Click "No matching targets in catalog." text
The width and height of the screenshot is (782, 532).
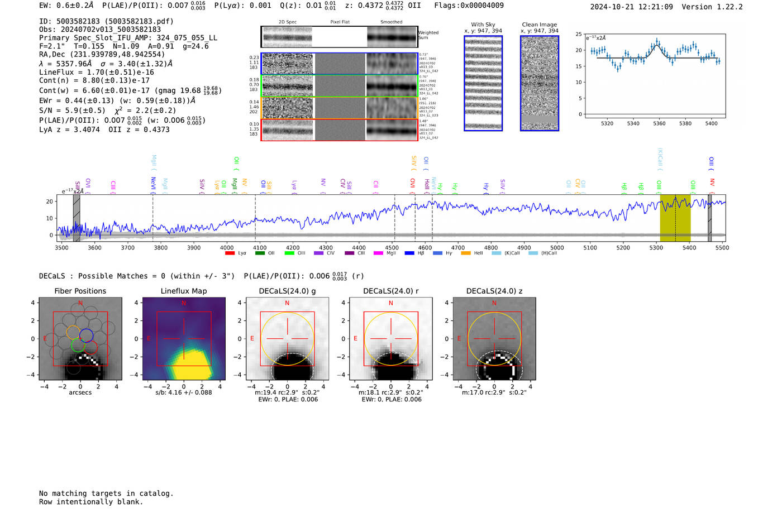click(x=106, y=493)
